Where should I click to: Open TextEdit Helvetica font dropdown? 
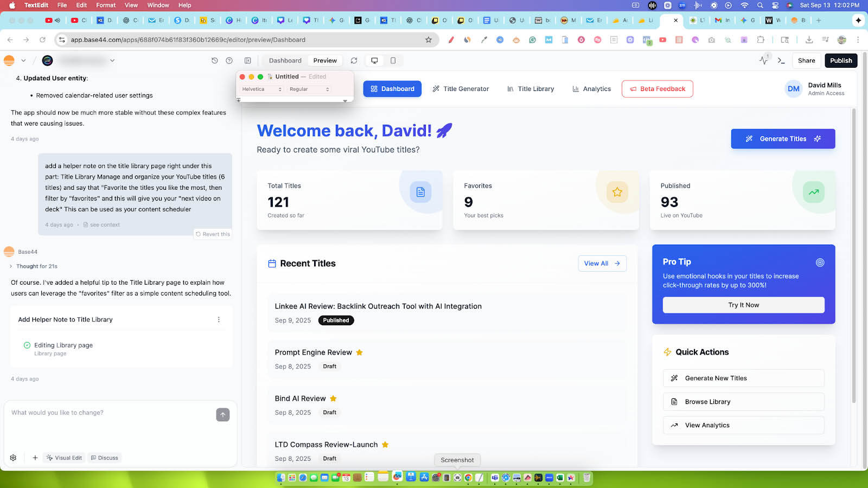(261, 89)
